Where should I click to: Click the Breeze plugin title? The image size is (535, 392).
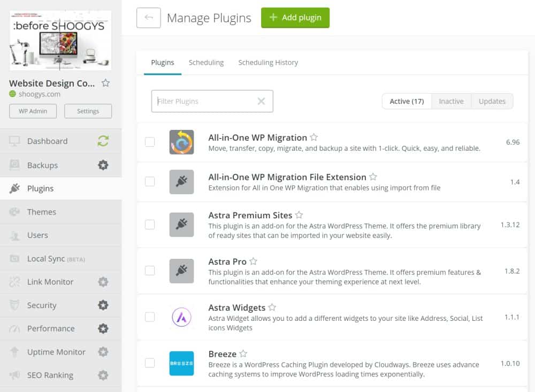[223, 354]
